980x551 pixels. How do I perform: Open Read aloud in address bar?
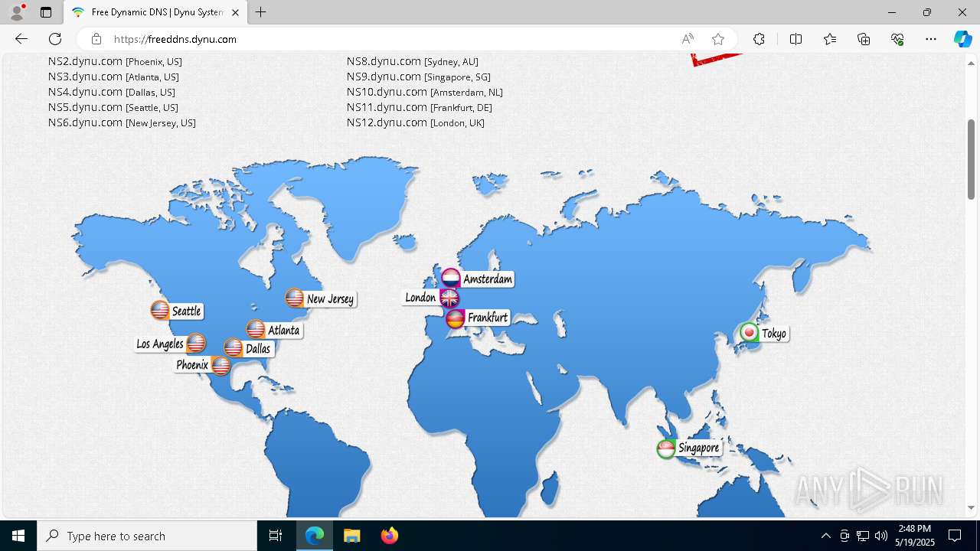[x=688, y=39]
